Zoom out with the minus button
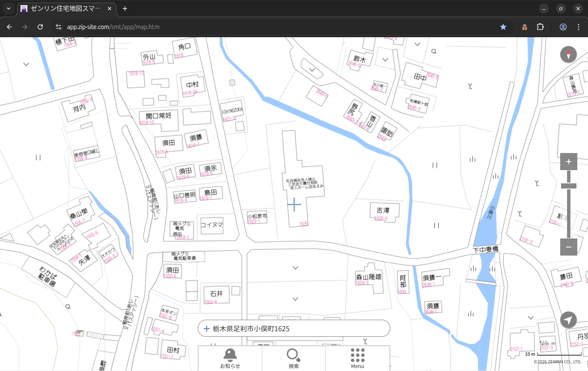Viewport: 588px width, 371px height. pyautogui.click(x=568, y=247)
